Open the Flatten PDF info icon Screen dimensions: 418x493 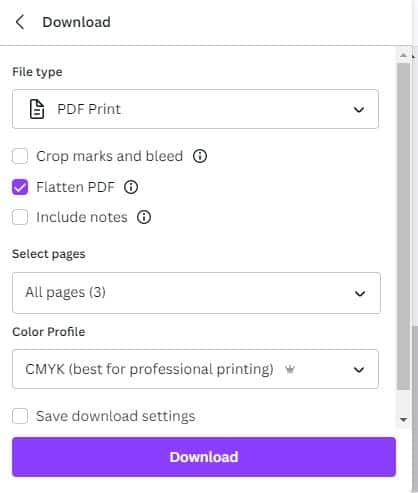[131, 187]
